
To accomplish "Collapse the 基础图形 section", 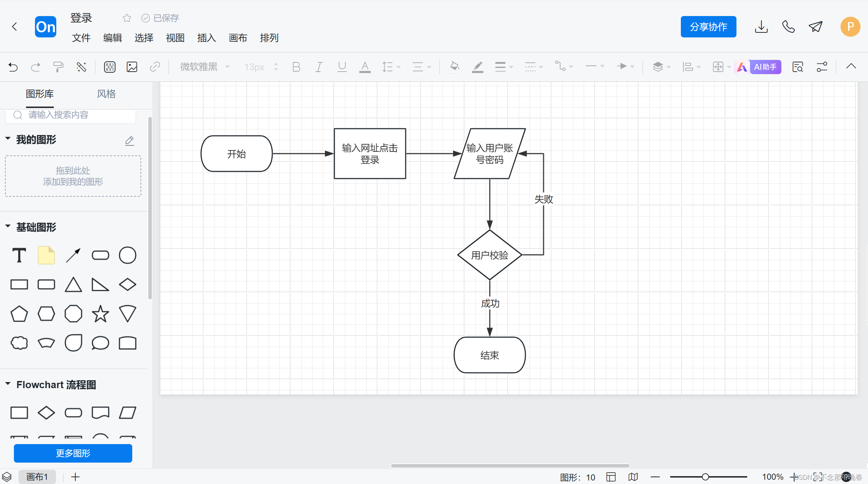I will pos(8,227).
